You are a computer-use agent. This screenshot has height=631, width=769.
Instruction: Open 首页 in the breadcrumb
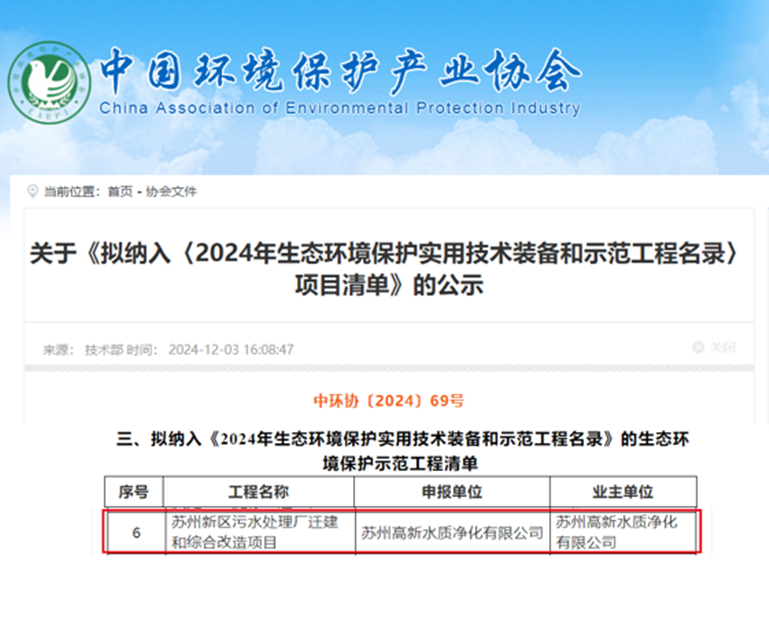[x=119, y=191]
